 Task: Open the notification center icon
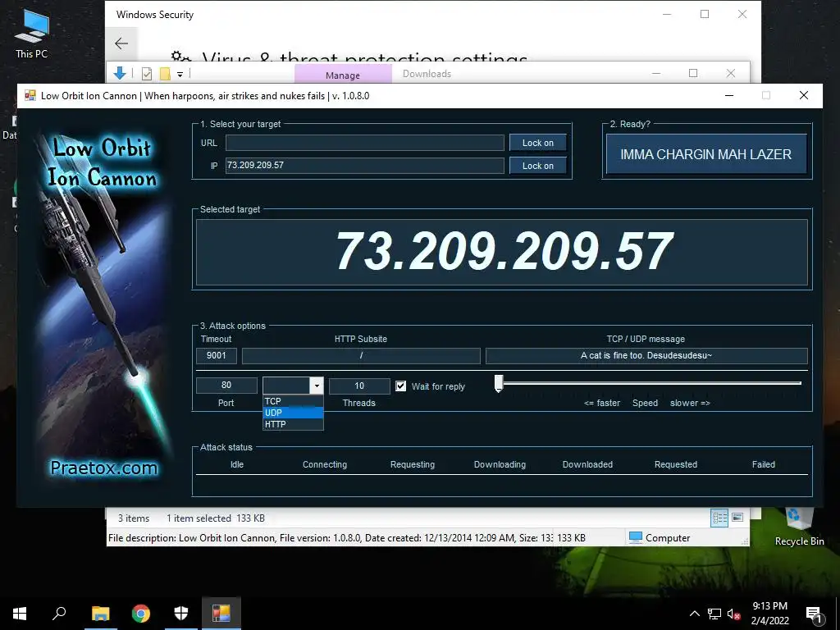pyautogui.click(x=814, y=614)
